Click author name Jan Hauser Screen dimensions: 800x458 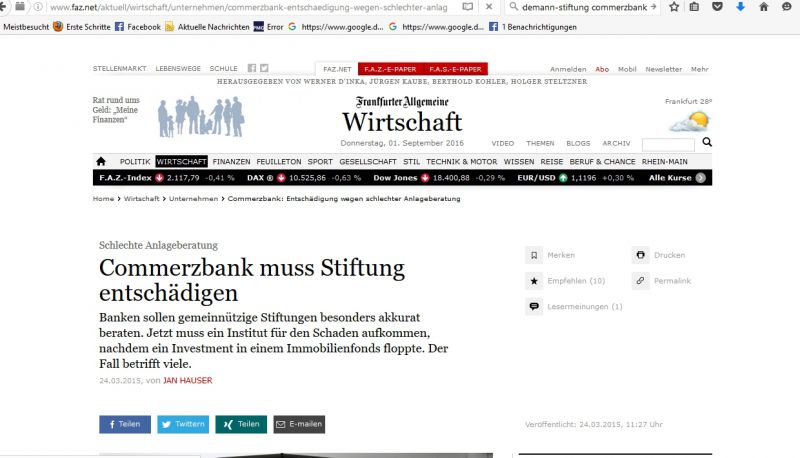pos(188,380)
